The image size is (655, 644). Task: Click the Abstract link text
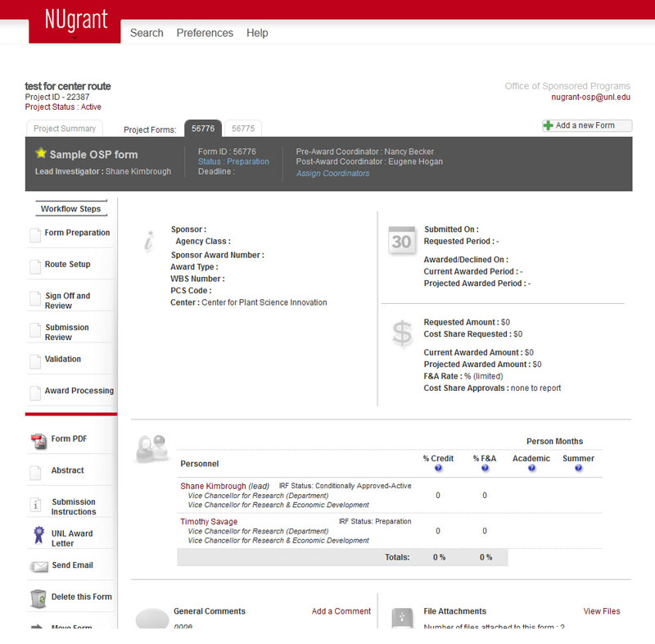click(x=67, y=470)
